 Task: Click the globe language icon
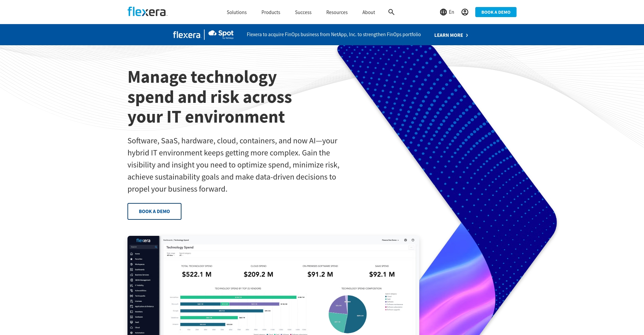(443, 12)
